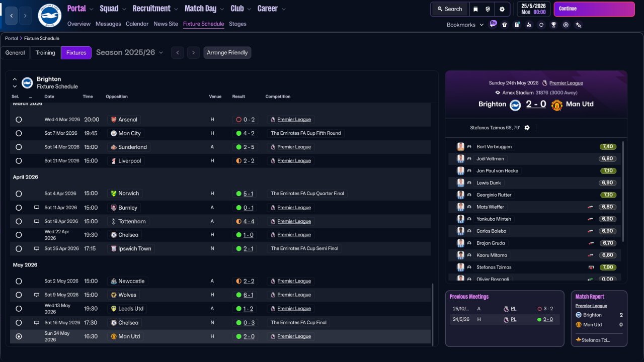Click the Continue button
Viewport: 644px width, 362px height.
tap(594, 9)
